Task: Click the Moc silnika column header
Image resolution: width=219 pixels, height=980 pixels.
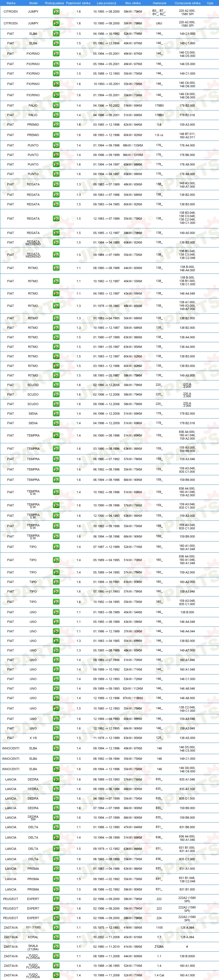Action: click(x=133, y=3)
